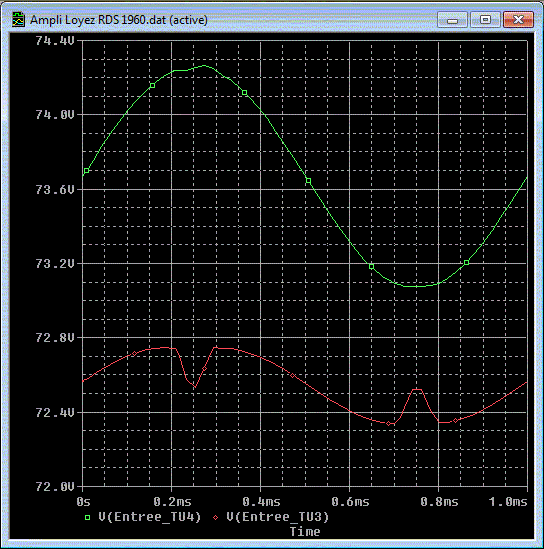Click the red V(Entree_TU3) legend diamond
Image resolution: width=544 pixels, height=549 pixels.
(216, 517)
